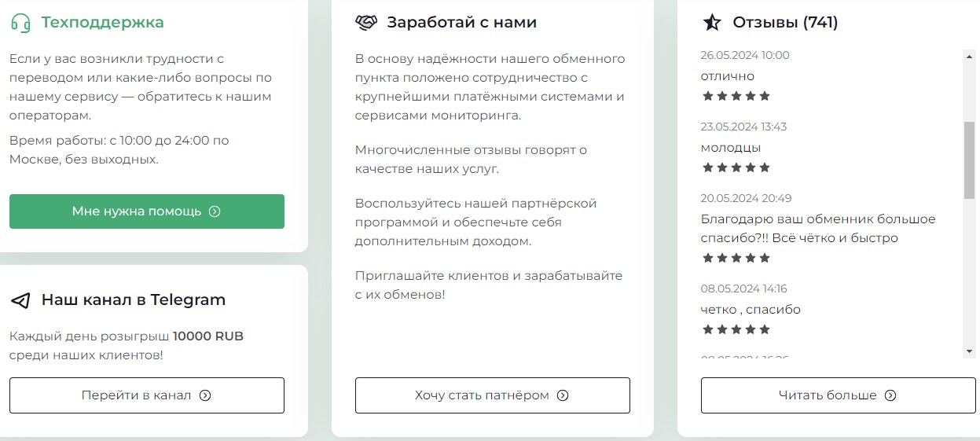
Task: Click the reviews list scrollbar thumb
Action: tap(969, 160)
